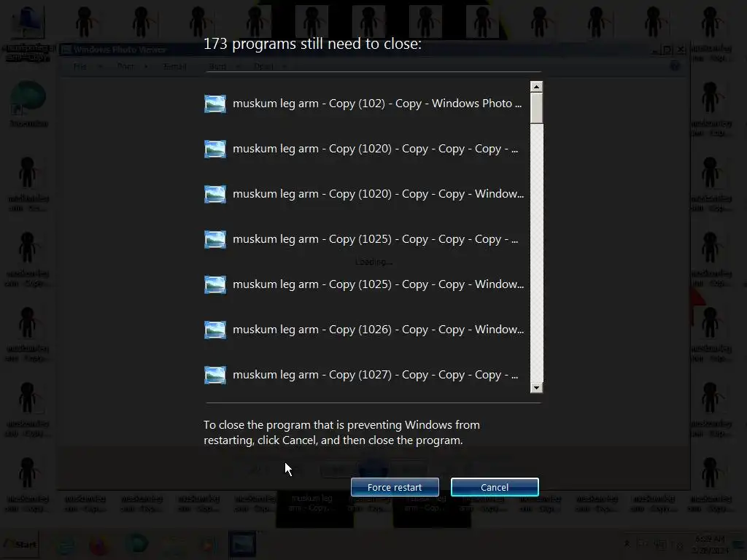Viewport: 747px width, 560px height.
Task: Click the scroll down arrow in program list
Action: pos(536,387)
